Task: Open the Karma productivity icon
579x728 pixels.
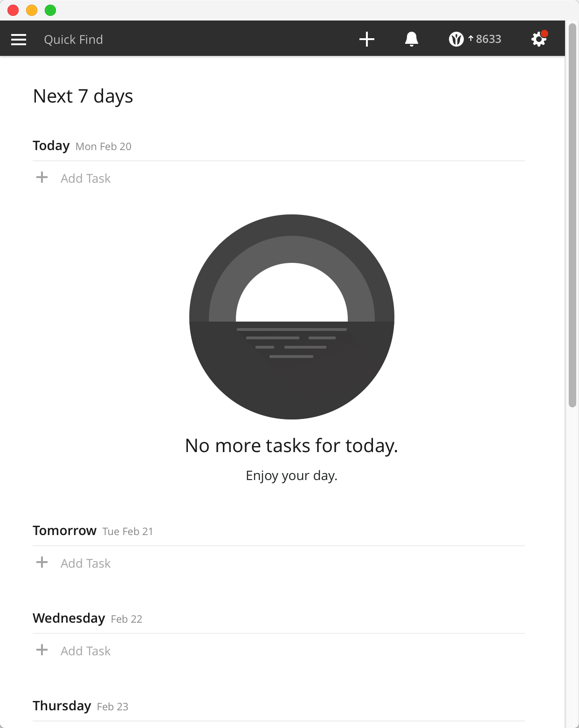Action: click(456, 40)
